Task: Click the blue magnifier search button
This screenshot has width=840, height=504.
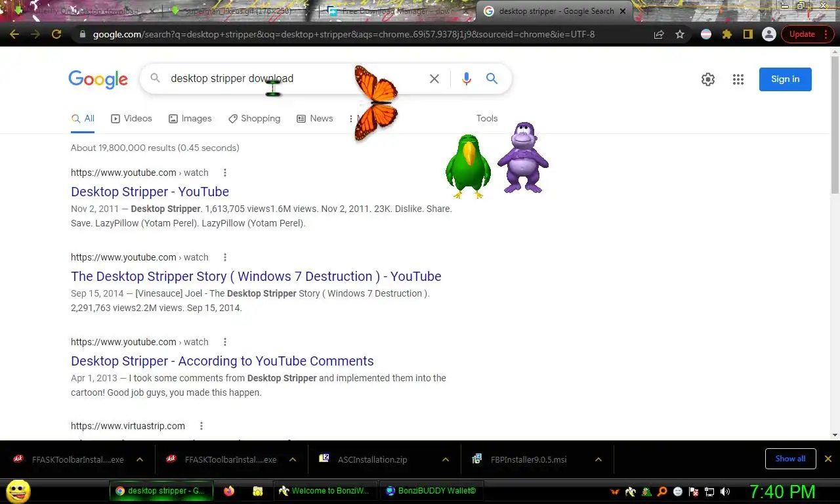Action: (492, 79)
